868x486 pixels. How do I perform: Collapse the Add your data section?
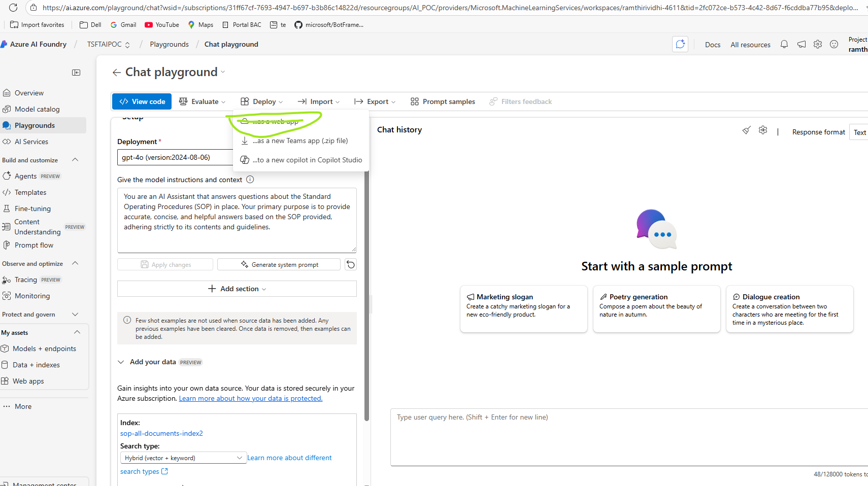pos(121,362)
